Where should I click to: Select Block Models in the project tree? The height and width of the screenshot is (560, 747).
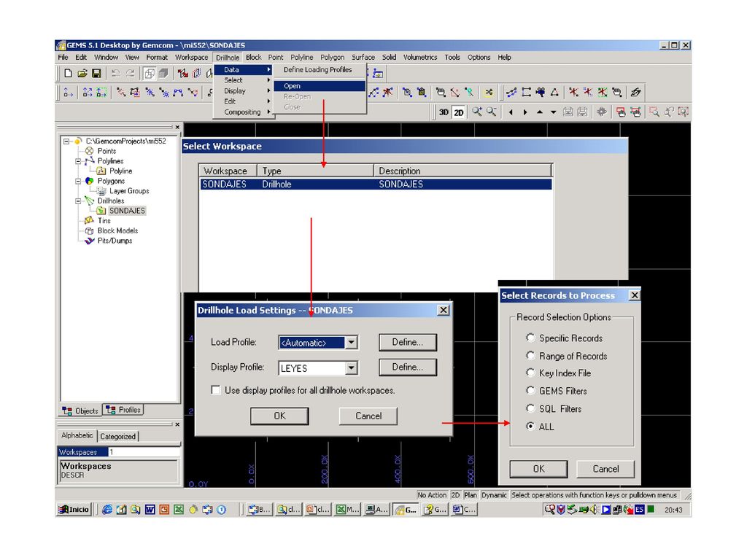(117, 231)
